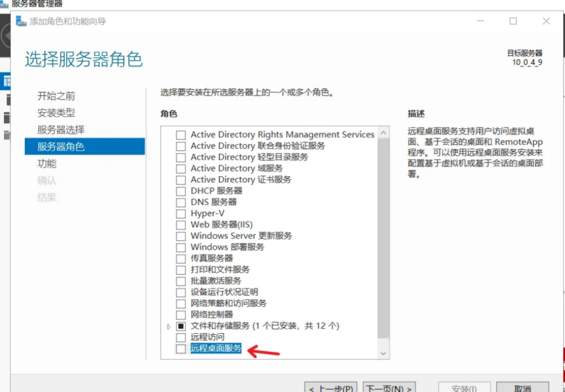
Task: Select the Web 服务器(IIS) label text
Action: (221, 225)
